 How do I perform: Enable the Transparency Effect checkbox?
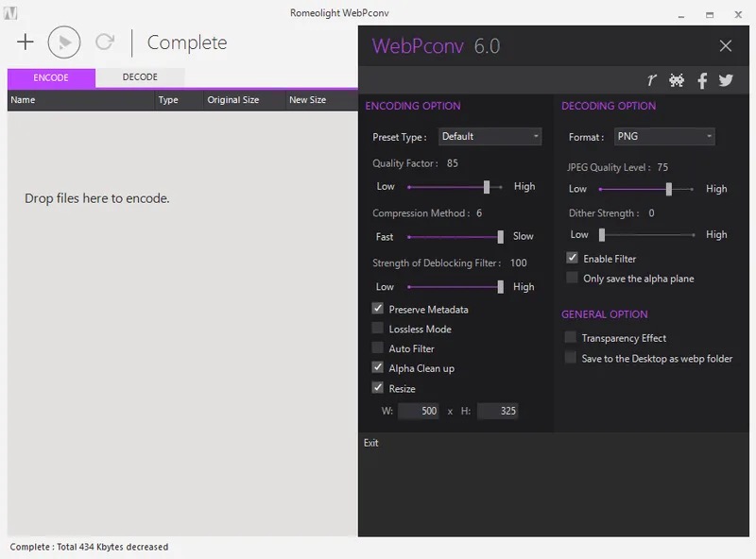coord(571,337)
